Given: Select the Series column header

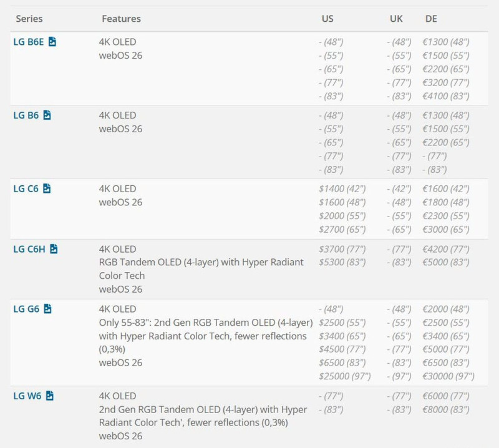Looking at the screenshot, I should pos(29,19).
